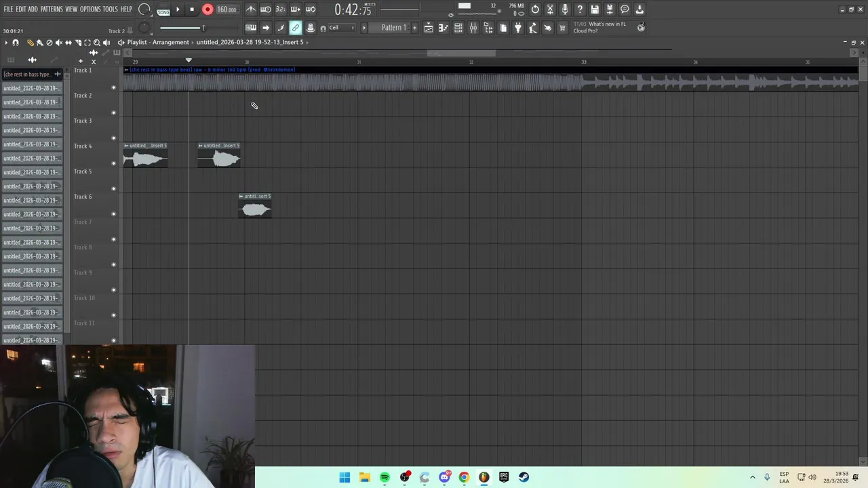Select the Slice tool
This screenshot has width=868, height=488.
pos(77,43)
